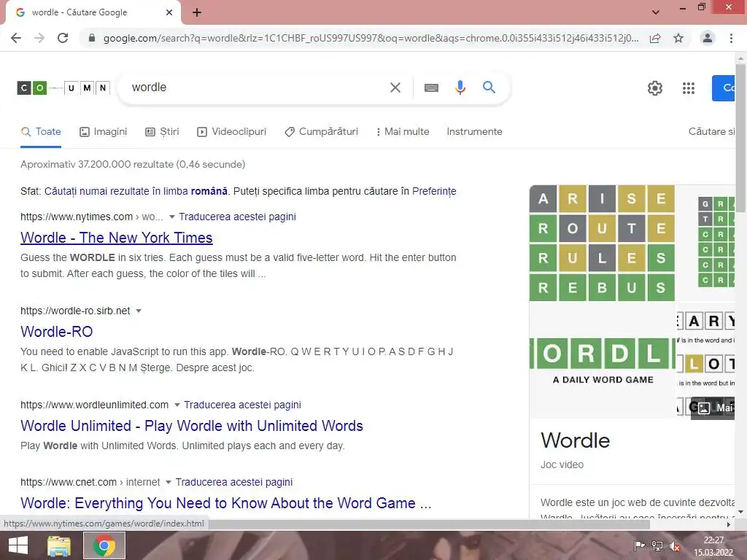
Task: Open the Chrome three-dot menu
Action: [731, 38]
